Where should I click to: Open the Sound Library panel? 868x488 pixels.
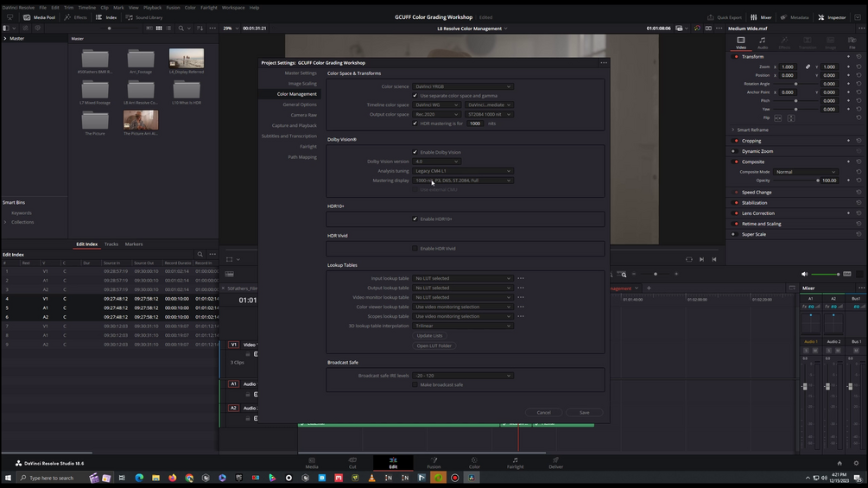[144, 17]
